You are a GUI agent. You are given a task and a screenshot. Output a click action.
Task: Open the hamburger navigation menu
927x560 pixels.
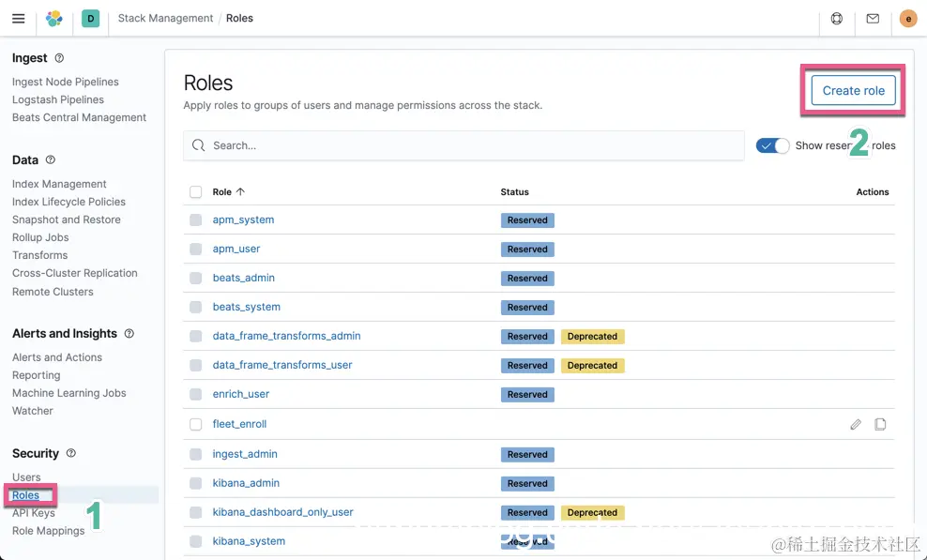click(x=18, y=18)
